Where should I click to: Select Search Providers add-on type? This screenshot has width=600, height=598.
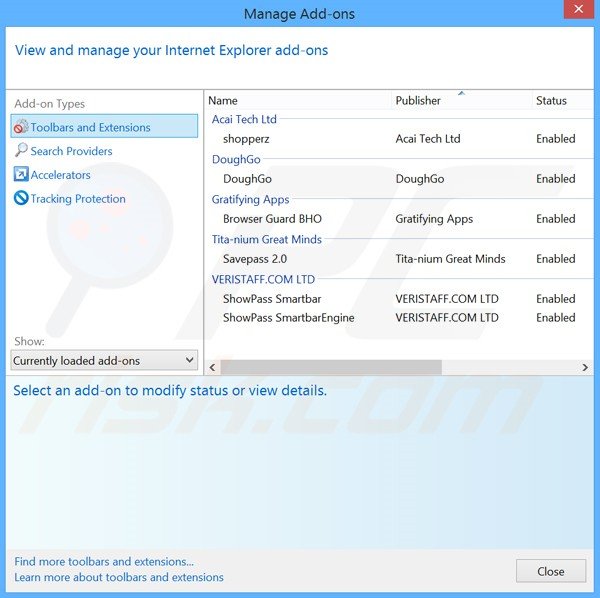pos(71,151)
